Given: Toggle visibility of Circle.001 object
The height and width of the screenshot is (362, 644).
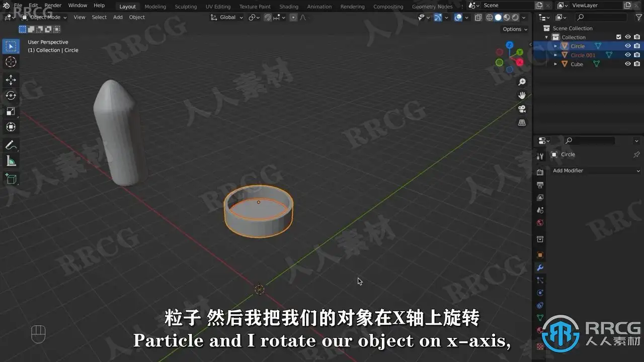Looking at the screenshot, I should click(x=627, y=55).
